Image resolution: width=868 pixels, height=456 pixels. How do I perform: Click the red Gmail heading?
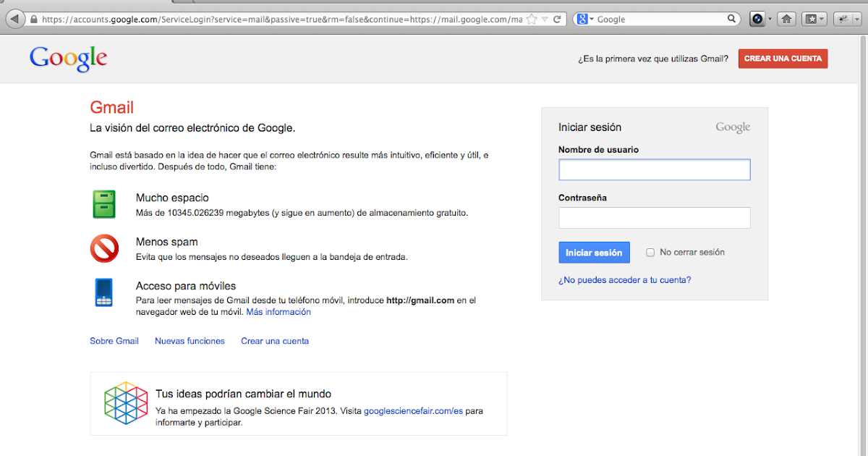[x=112, y=108]
